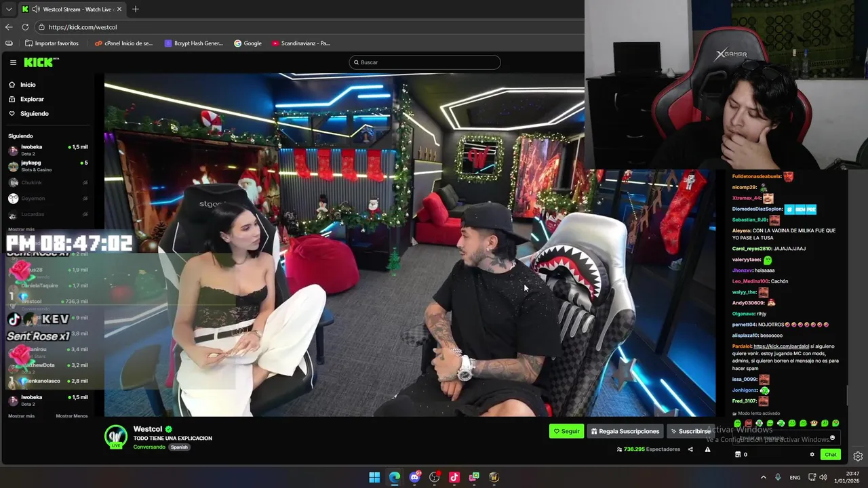
Task: Click the green verified badge by Westcol
Action: [x=169, y=429]
